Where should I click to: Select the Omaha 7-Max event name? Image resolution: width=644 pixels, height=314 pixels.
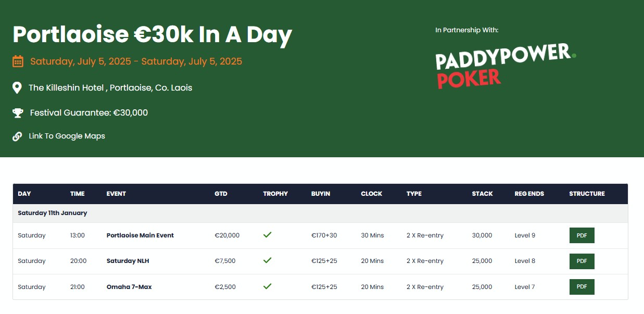click(x=129, y=287)
